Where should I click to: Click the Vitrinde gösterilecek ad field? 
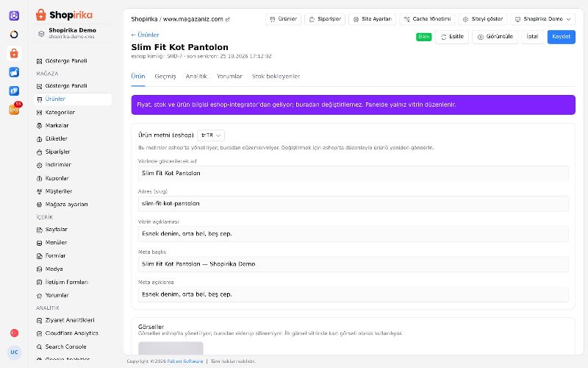click(354, 174)
